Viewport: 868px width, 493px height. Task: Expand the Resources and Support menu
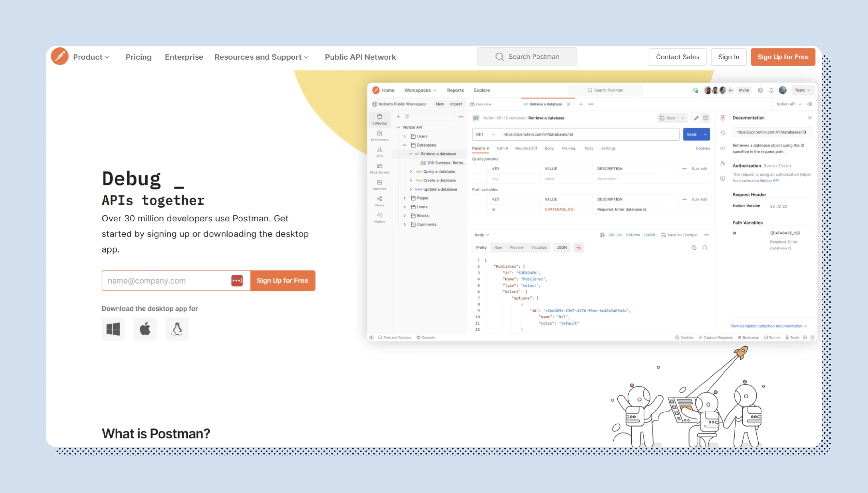pyautogui.click(x=262, y=57)
